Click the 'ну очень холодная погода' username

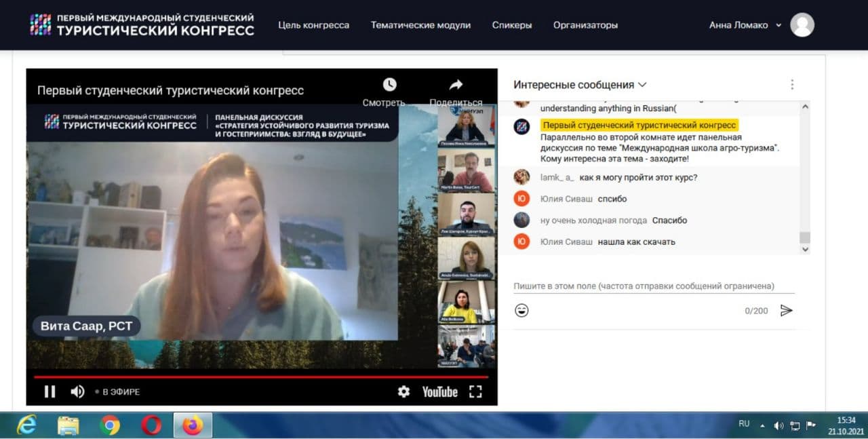pos(593,221)
